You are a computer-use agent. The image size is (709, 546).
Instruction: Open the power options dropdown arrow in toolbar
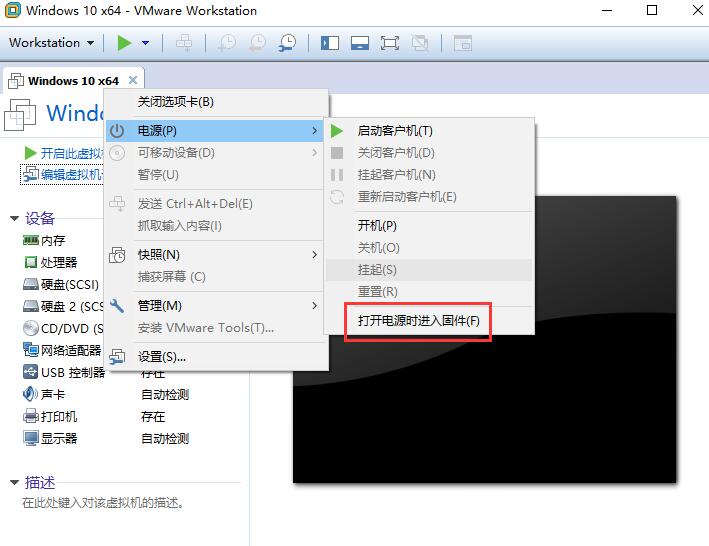click(146, 43)
